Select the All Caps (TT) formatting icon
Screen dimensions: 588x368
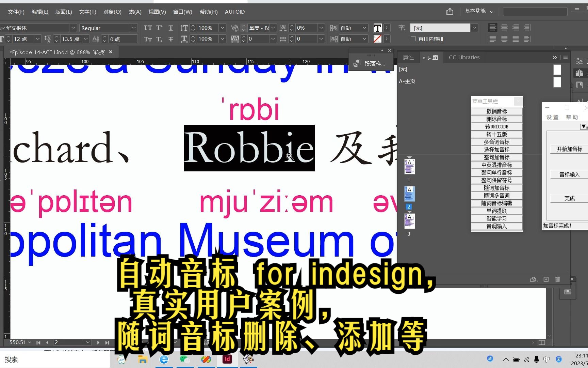click(x=148, y=28)
